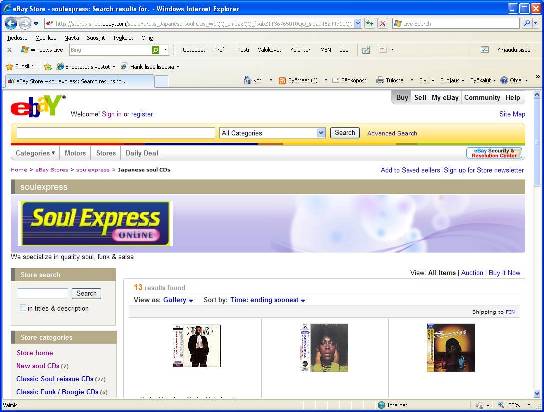544x412 pixels.
Task: Open New soul CDs category
Action: pyautogui.click(x=38, y=366)
